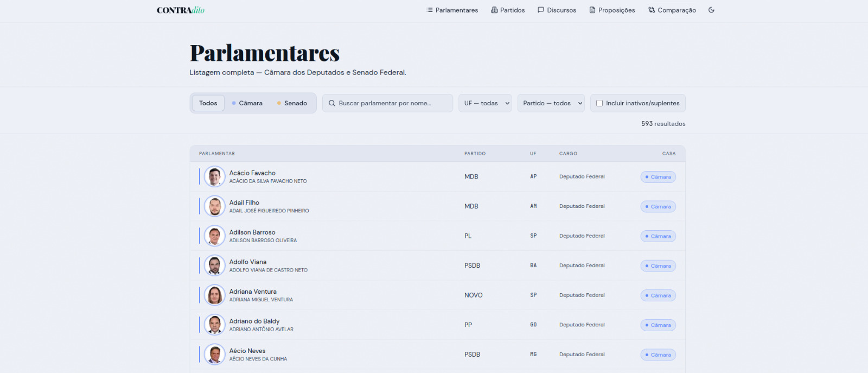Open Adail Filho's profile name
Screen dimensions: 868x373
244,203
